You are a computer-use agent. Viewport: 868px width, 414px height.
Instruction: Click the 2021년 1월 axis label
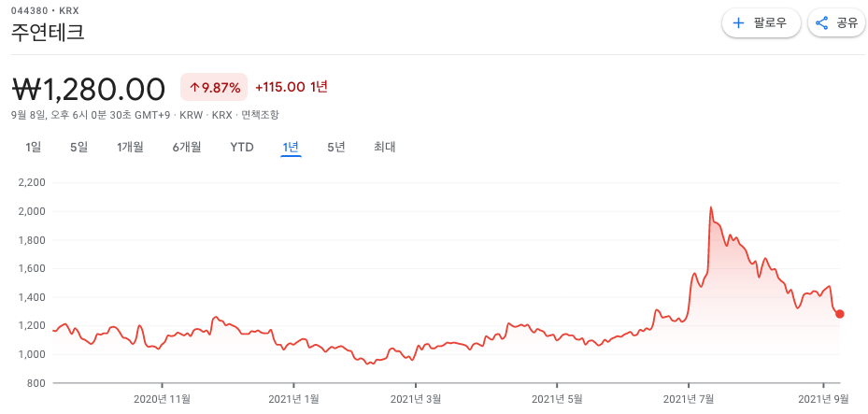pyautogui.click(x=293, y=398)
